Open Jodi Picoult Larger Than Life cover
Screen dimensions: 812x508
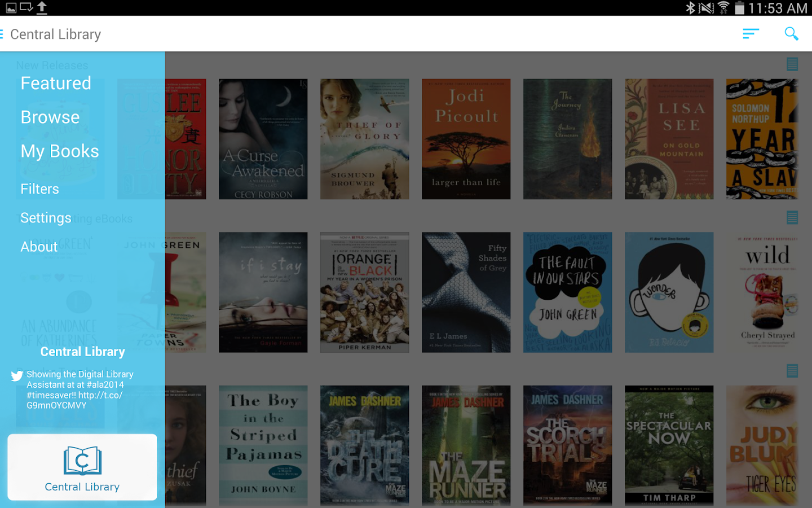click(x=466, y=139)
